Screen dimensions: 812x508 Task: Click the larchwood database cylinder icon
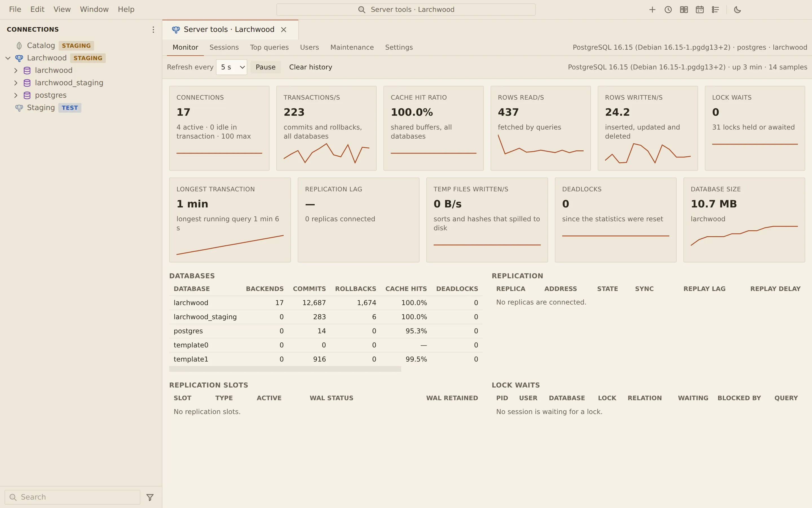pyautogui.click(x=27, y=71)
